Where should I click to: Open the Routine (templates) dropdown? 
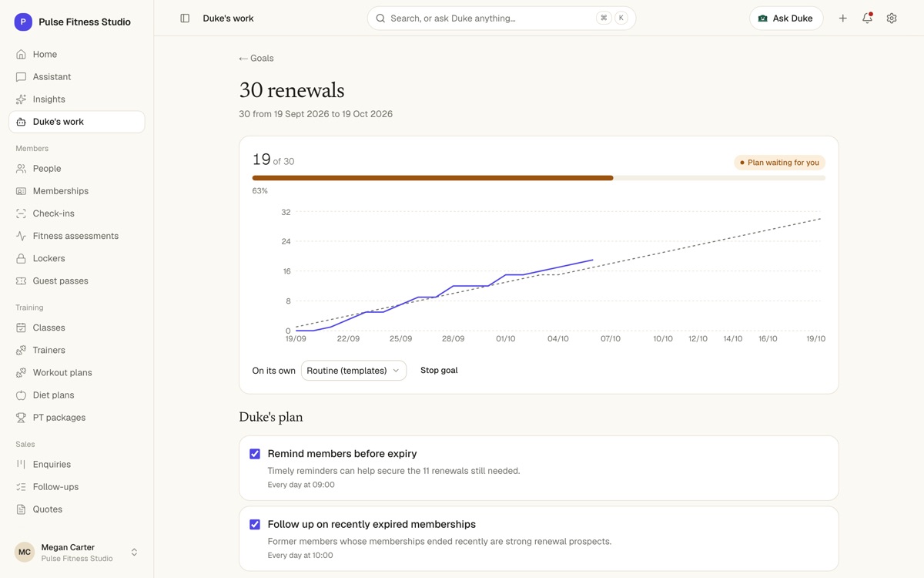353,371
